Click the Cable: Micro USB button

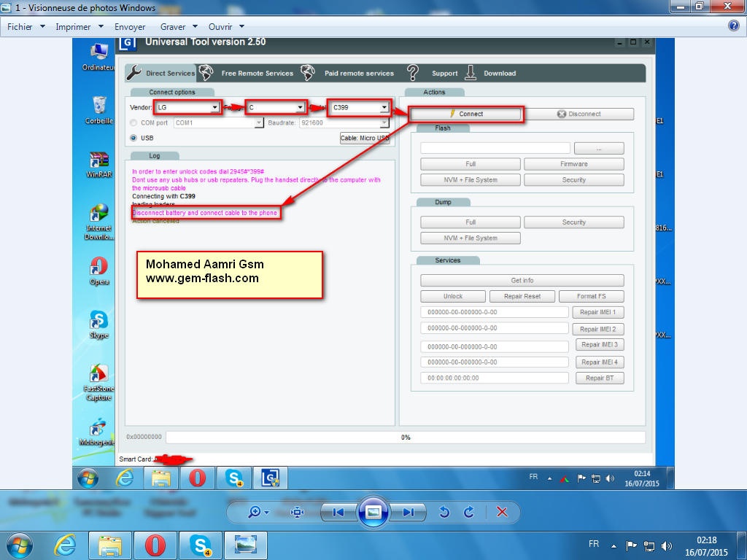pyautogui.click(x=365, y=138)
